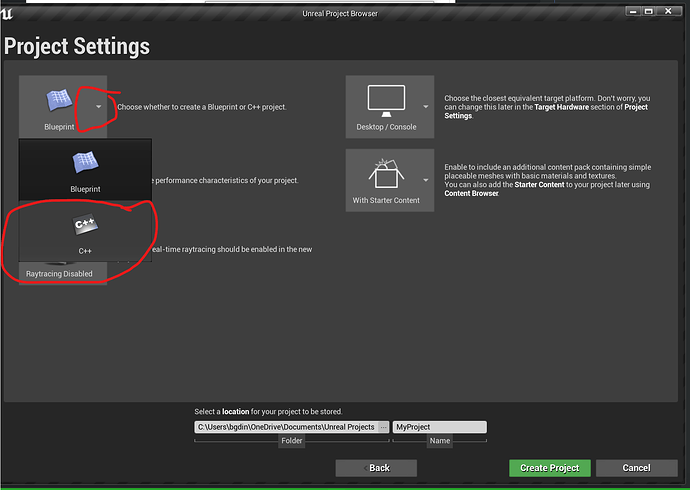Minimize the Unreal Project Browser window
The width and height of the screenshot is (690, 490).
click(x=633, y=11)
